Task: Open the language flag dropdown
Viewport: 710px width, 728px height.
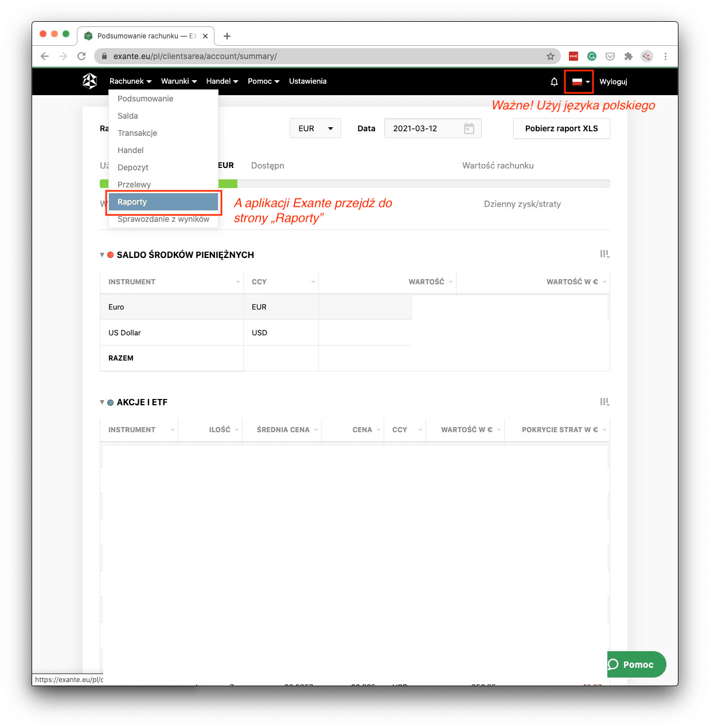Action: point(579,81)
